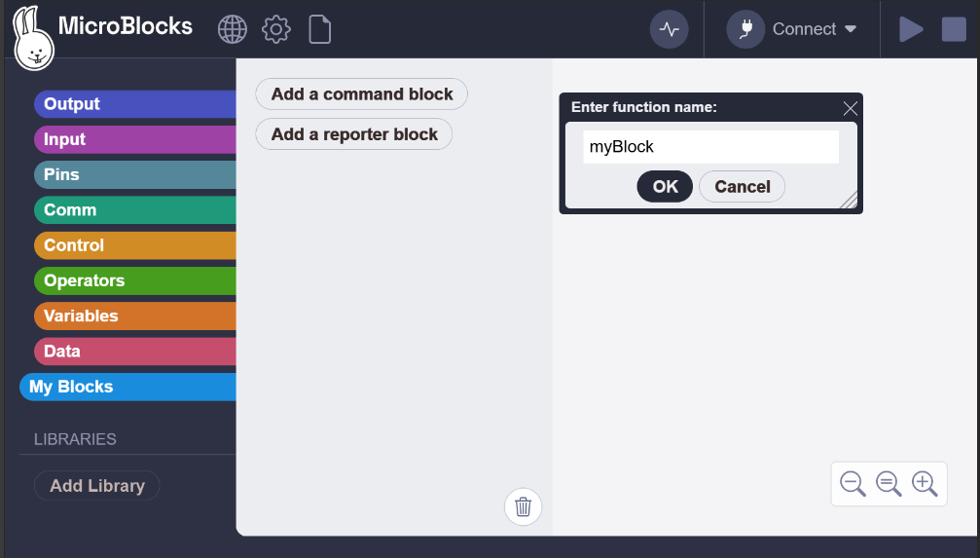Viewport: 980px width, 558px height.
Task: Confirm function name with OK
Action: (665, 186)
